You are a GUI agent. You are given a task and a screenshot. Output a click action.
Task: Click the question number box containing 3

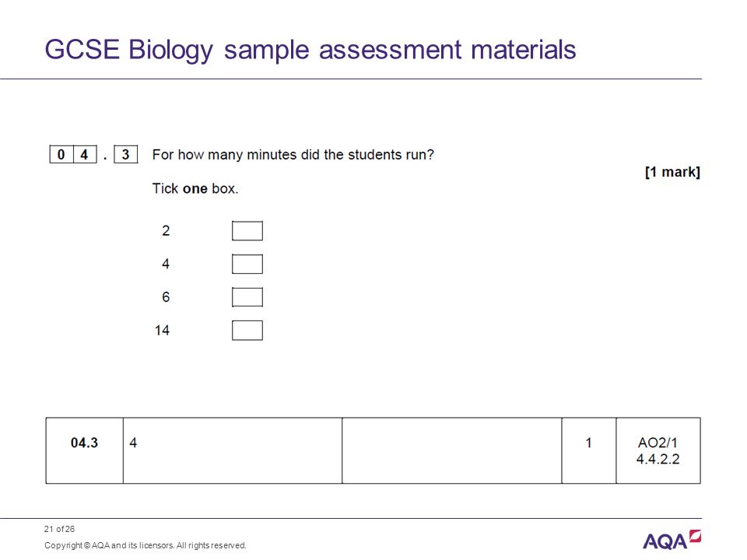point(126,154)
